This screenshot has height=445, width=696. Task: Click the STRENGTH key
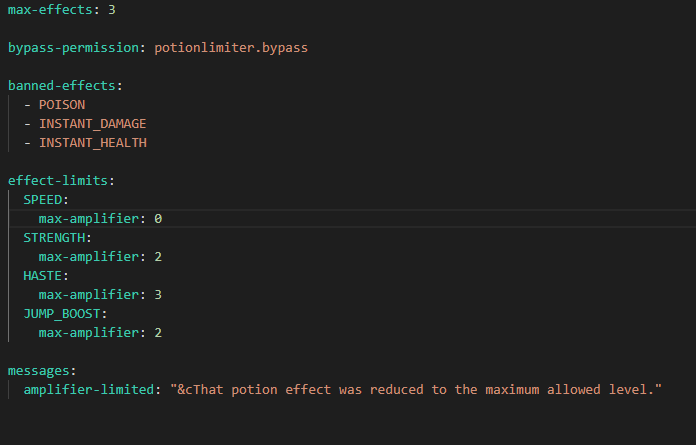click(54, 238)
